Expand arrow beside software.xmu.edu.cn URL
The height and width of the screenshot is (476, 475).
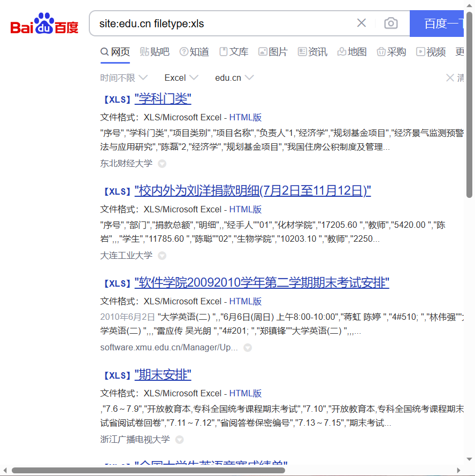coord(248,348)
